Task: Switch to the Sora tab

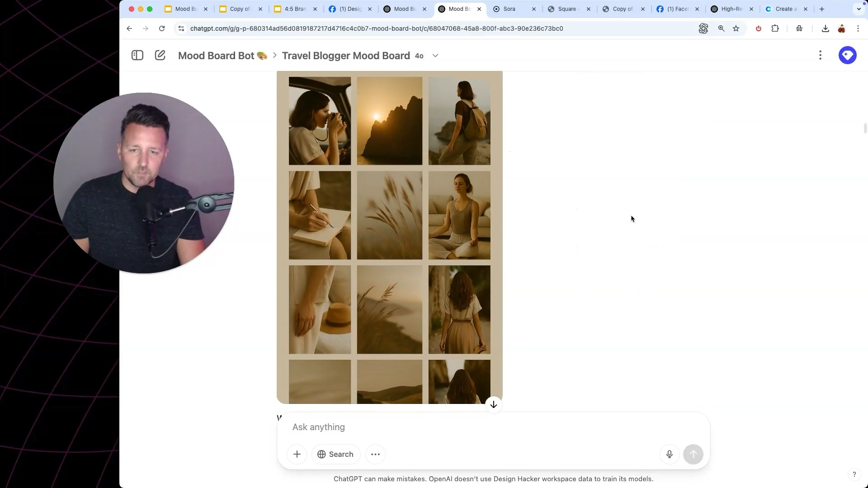Action: click(x=509, y=9)
